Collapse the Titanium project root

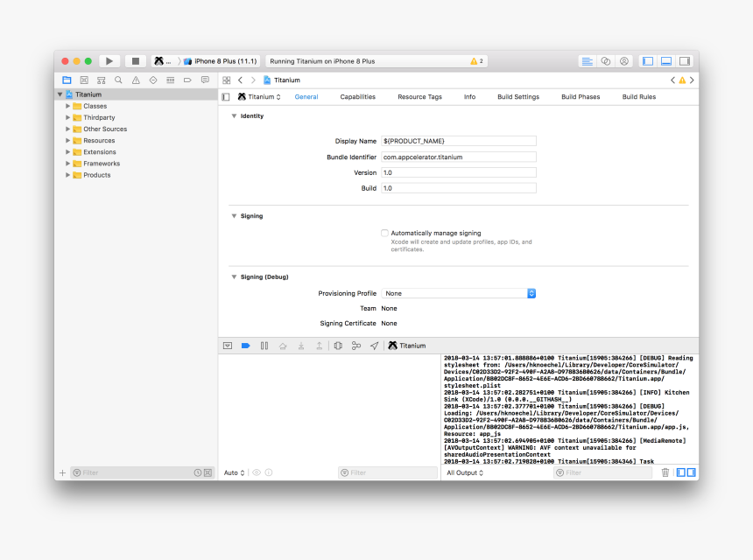pyautogui.click(x=60, y=94)
